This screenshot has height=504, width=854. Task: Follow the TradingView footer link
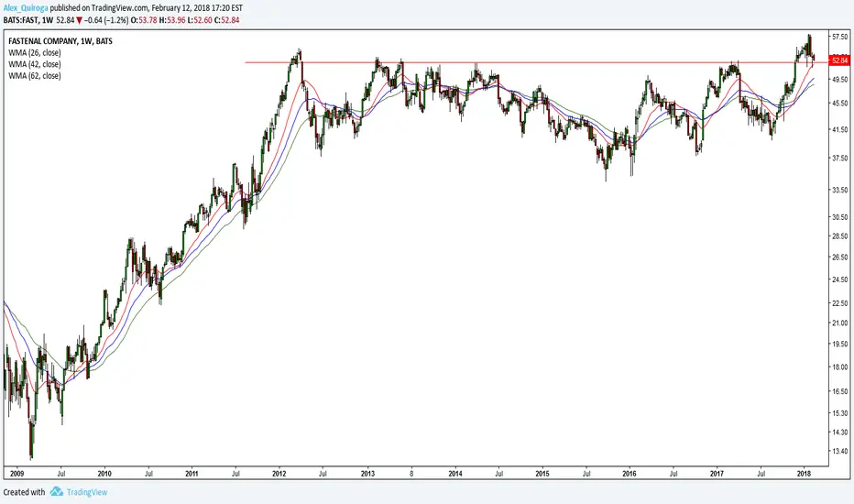(87, 492)
